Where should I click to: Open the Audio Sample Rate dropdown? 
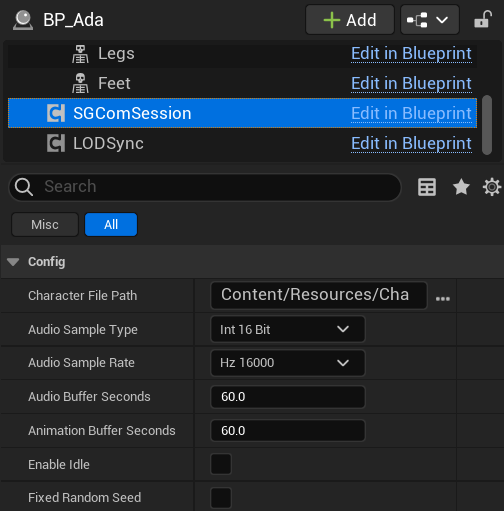coord(288,363)
